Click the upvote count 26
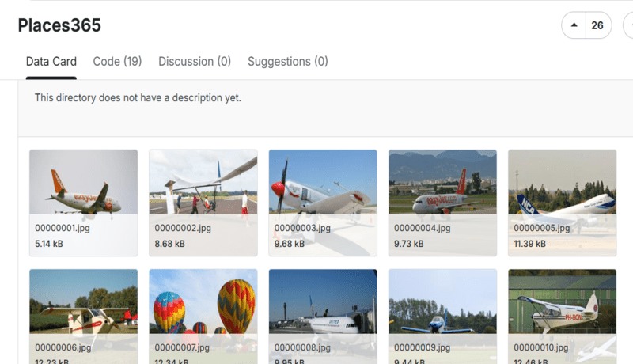 pyautogui.click(x=597, y=25)
